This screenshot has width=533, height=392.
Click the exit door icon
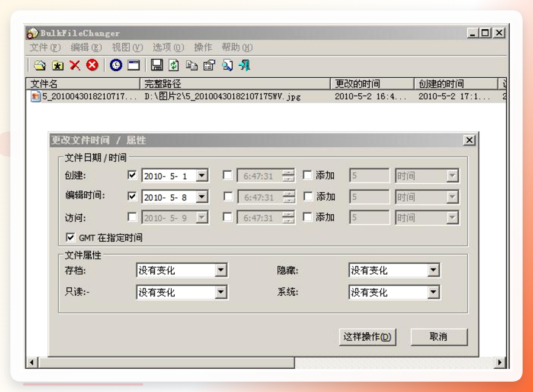pyautogui.click(x=244, y=65)
